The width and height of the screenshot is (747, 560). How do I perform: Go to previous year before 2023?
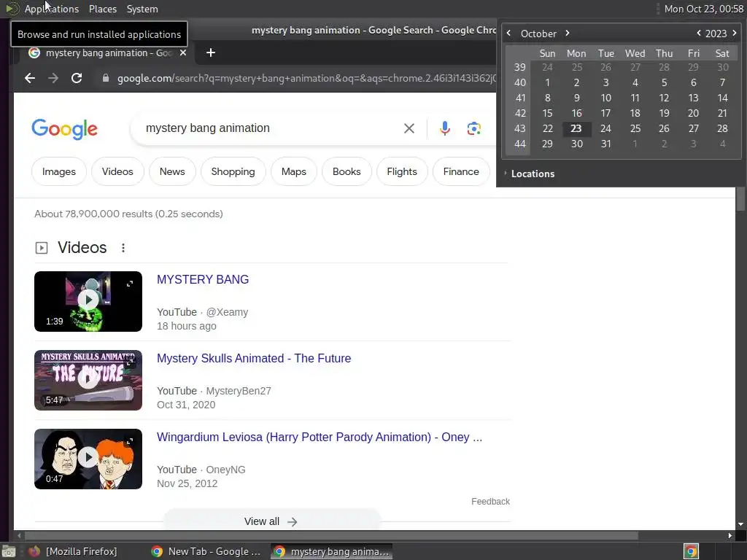698,34
